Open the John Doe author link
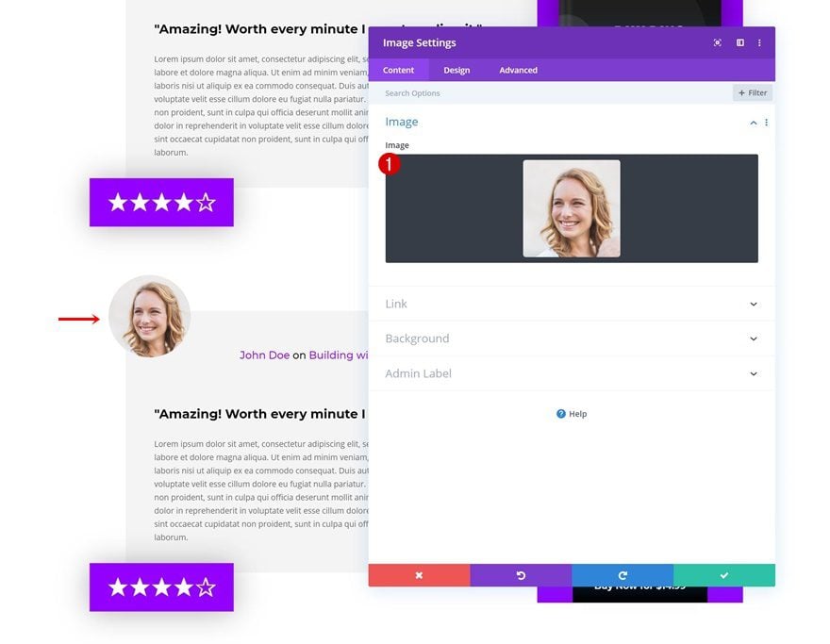 [x=264, y=355]
